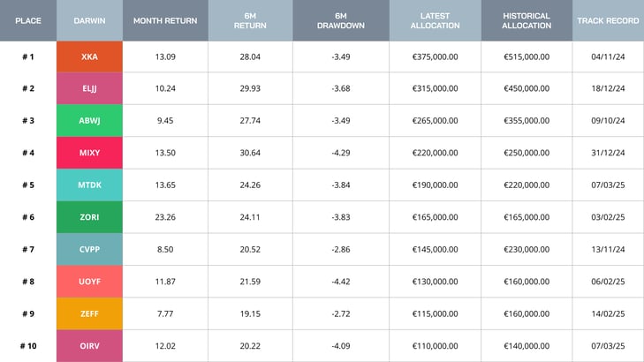Click the 6M Drawdown column header
The image size is (644, 362).
tap(340, 20)
